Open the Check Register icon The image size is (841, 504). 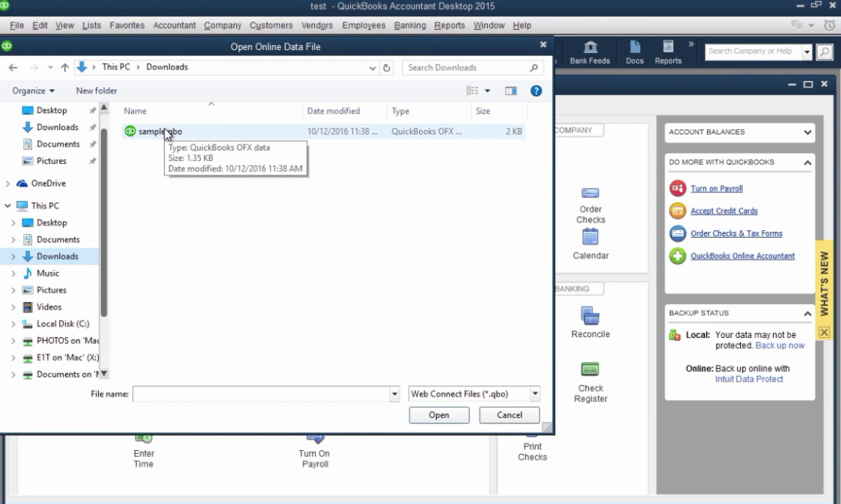(x=590, y=369)
